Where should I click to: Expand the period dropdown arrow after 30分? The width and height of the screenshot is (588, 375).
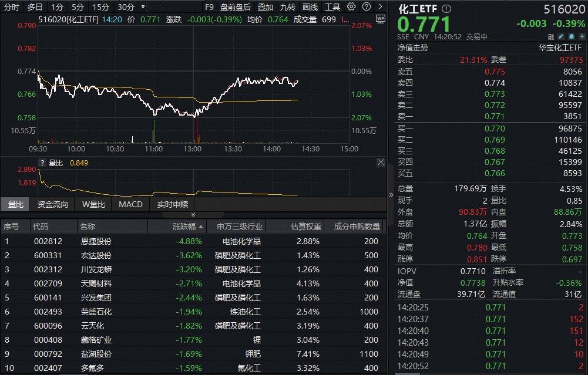click(x=143, y=7)
